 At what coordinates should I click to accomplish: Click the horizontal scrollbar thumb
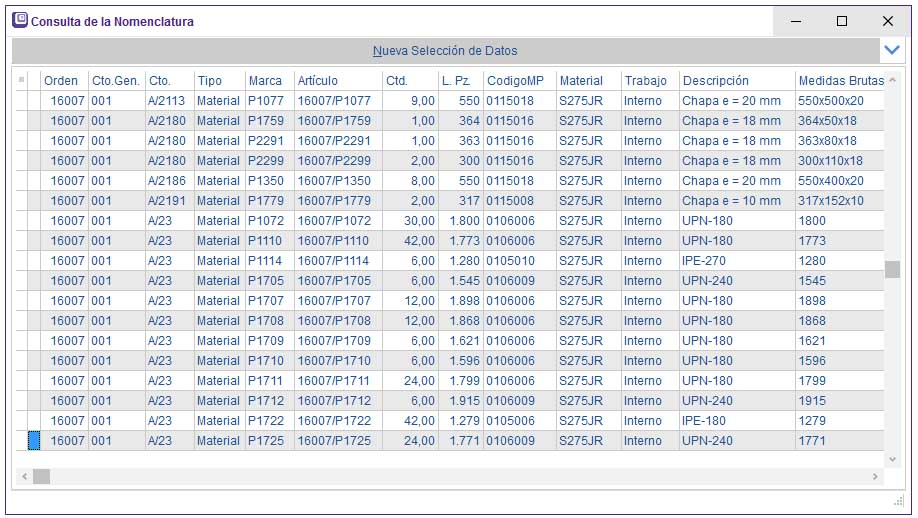[x=41, y=477]
